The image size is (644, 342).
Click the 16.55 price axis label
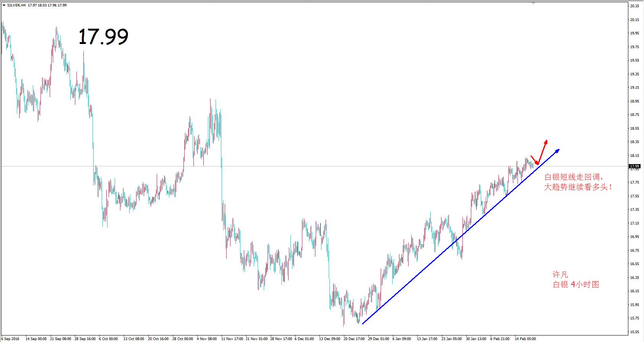635,264
